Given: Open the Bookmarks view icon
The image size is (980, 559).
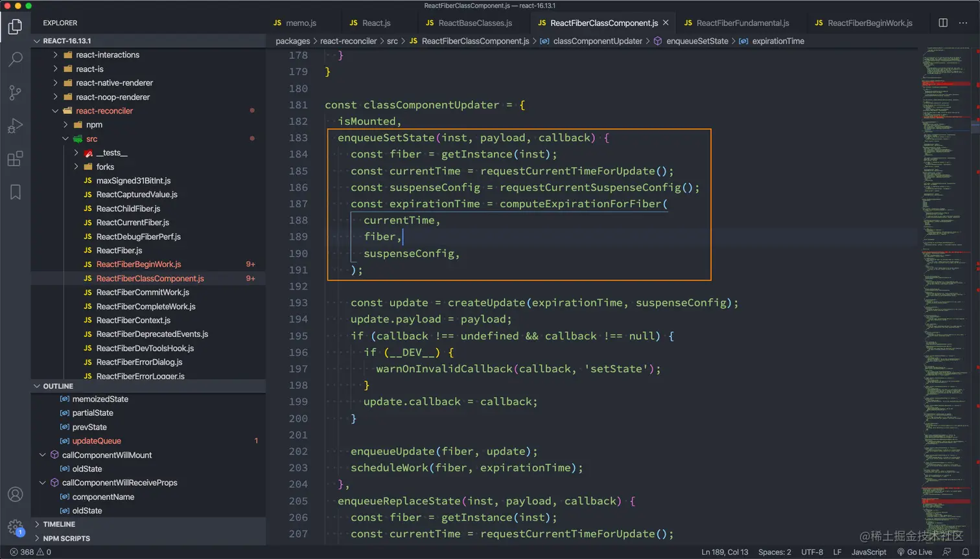Looking at the screenshot, I should point(15,192).
